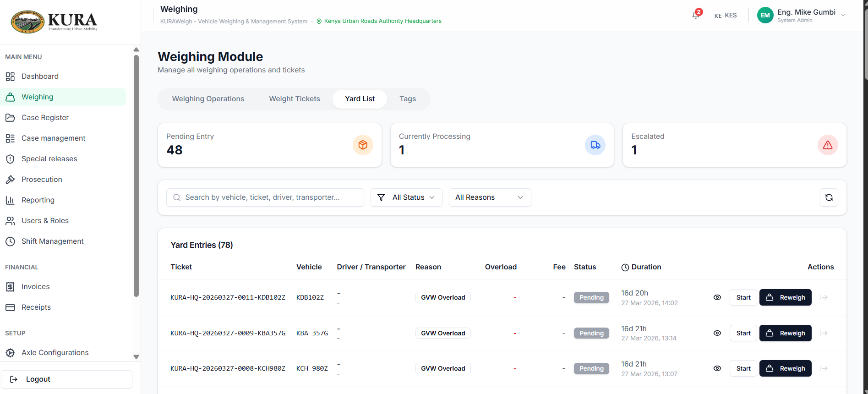The width and height of the screenshot is (868, 394).
Task: Open the All Reasons dropdown
Action: coord(490,197)
